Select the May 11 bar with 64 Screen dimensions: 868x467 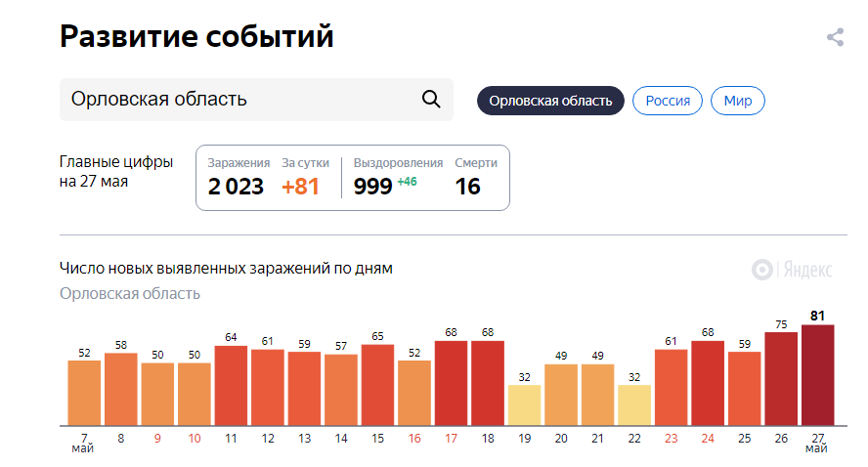(x=231, y=386)
